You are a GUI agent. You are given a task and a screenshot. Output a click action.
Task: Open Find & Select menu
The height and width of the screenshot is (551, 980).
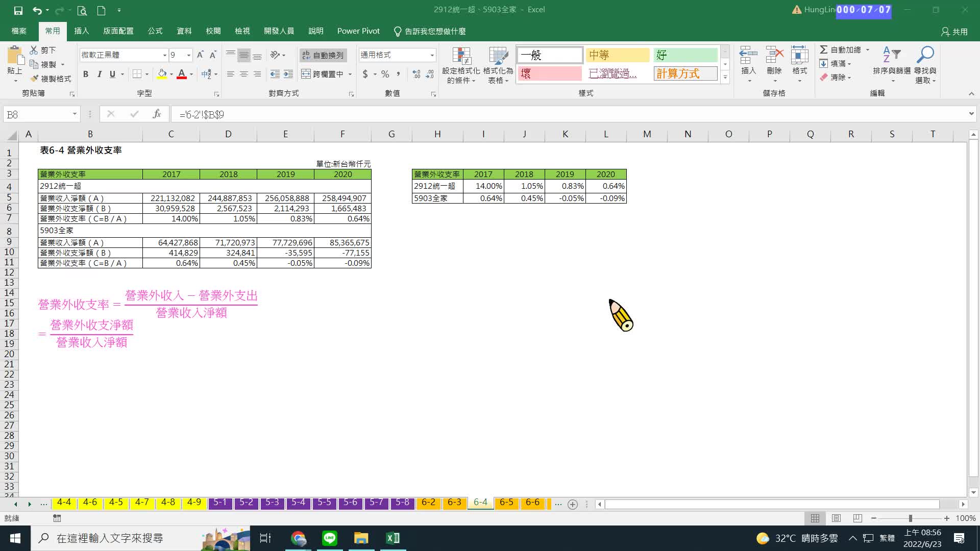[925, 65]
